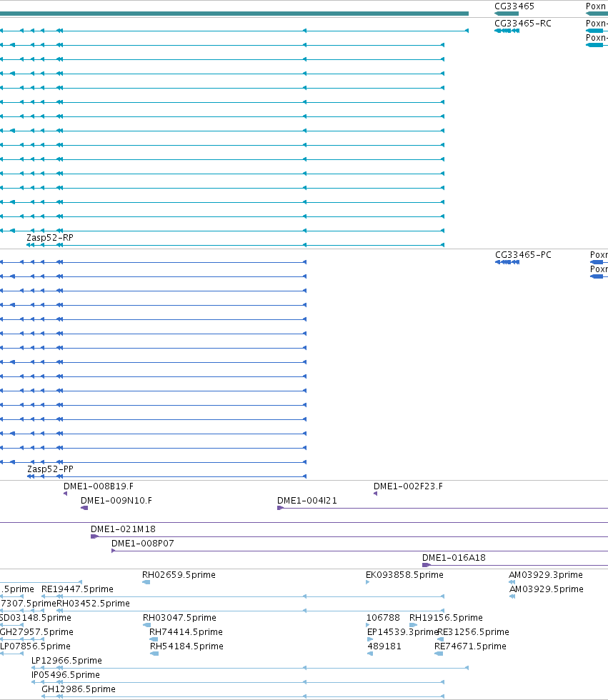Click the RE19447.5prime EST label

[77, 589]
